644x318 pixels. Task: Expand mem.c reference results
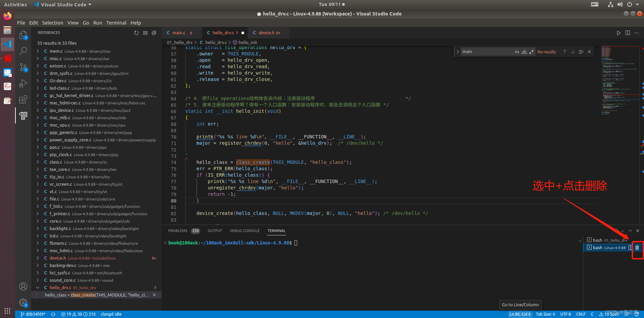click(38, 51)
